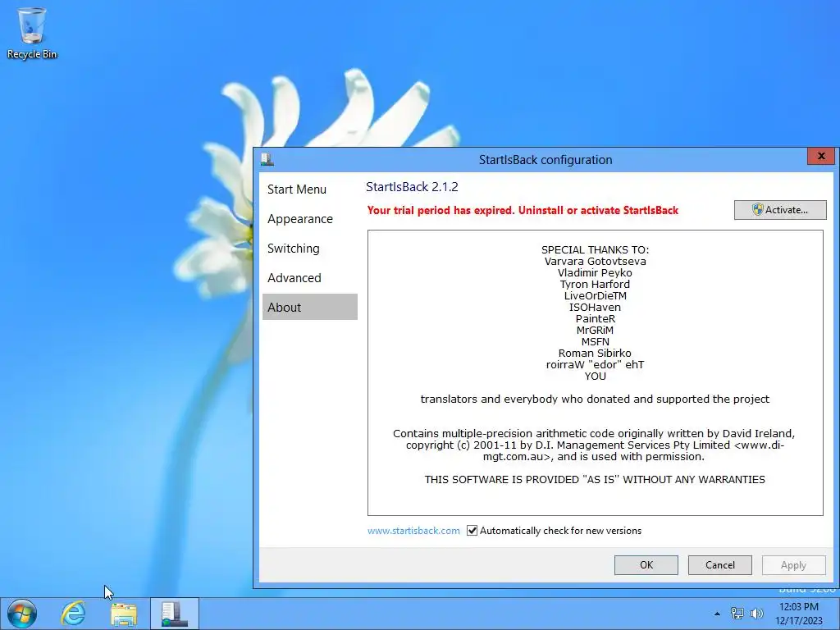Screen dimensions: 840x630
Task: Click the David Ireland arithmetic code notice
Action: (x=594, y=445)
